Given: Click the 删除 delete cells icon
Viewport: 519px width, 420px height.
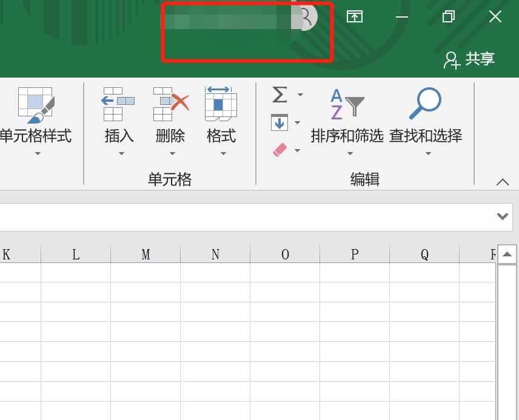Looking at the screenshot, I should tap(170, 103).
